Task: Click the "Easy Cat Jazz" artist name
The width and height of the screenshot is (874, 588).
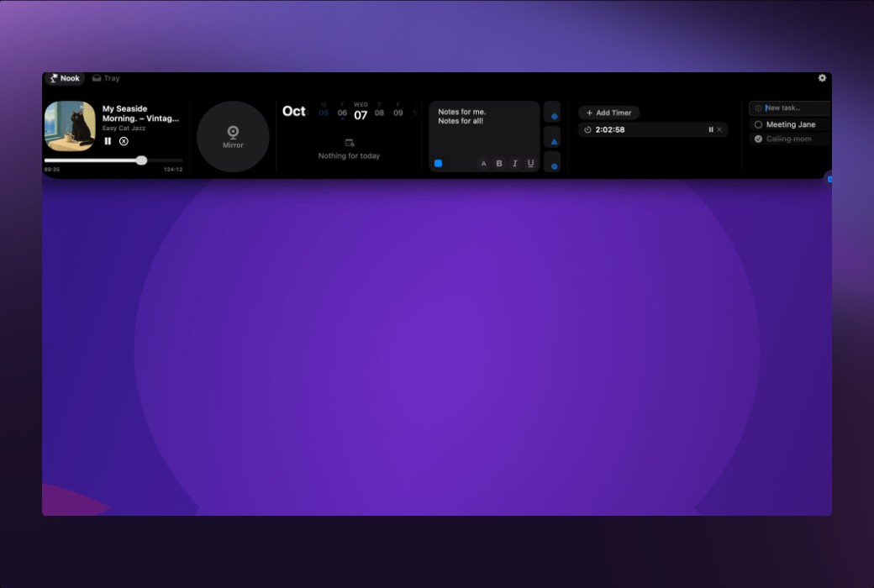Action: 124,129
